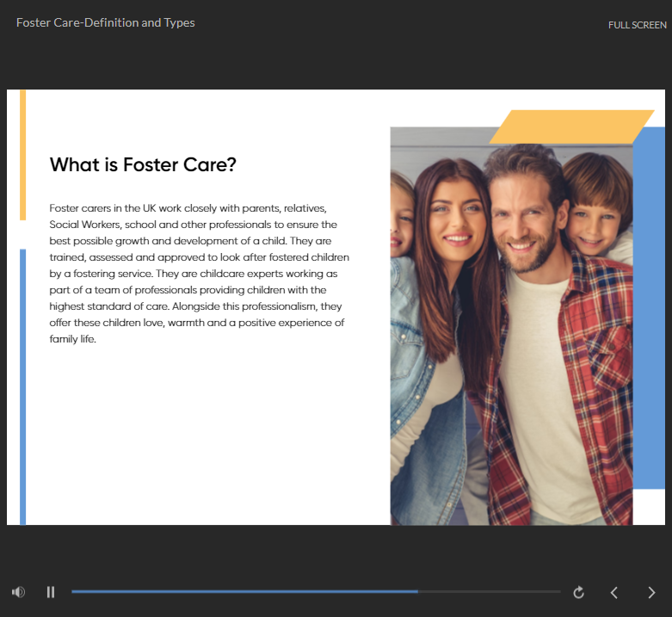Click the course title Foster Care-Definition and Types
672x617 pixels.
106,22
